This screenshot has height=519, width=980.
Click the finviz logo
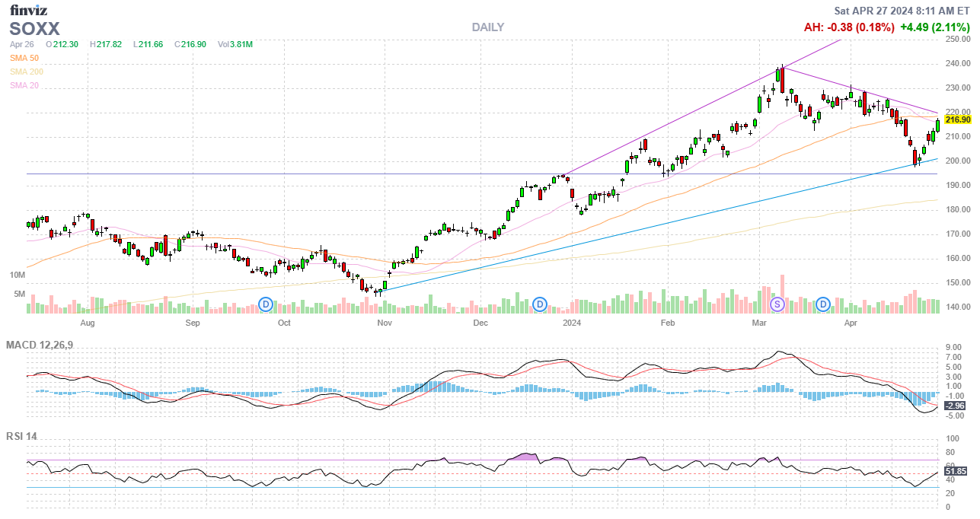28,11
